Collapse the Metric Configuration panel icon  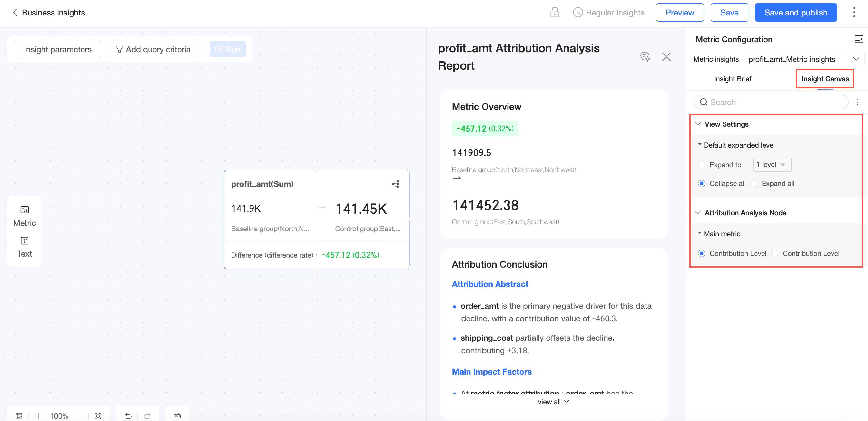[x=858, y=39]
